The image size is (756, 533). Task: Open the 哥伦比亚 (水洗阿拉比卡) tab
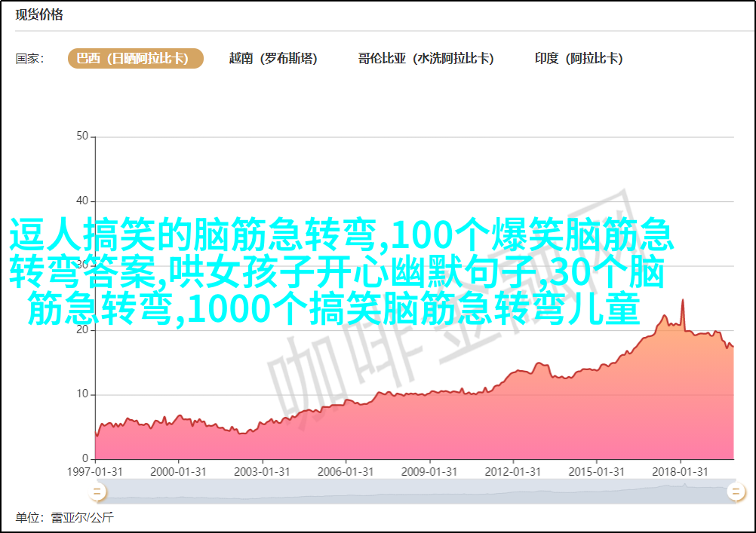pyautogui.click(x=426, y=59)
